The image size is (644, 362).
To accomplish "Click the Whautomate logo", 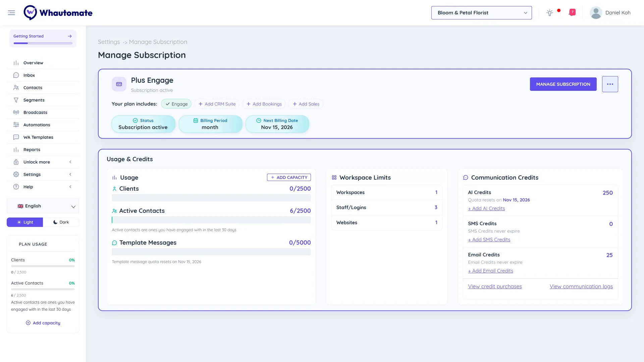I will coord(58,13).
